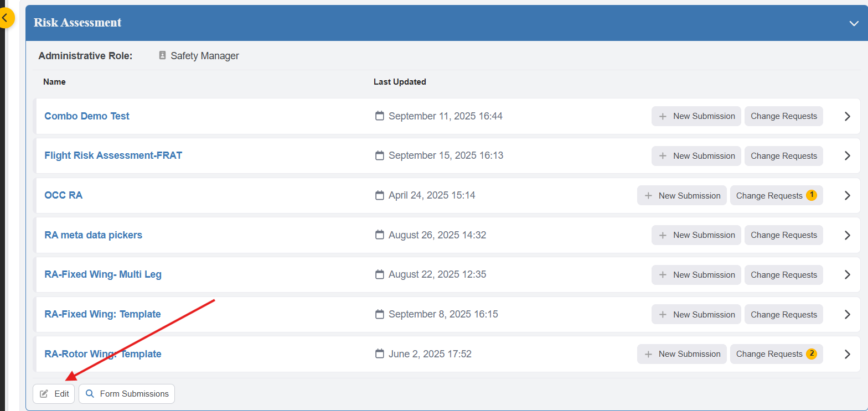Image resolution: width=868 pixels, height=411 pixels.
Task: Click the Safety Manager role badge icon
Action: (x=162, y=55)
